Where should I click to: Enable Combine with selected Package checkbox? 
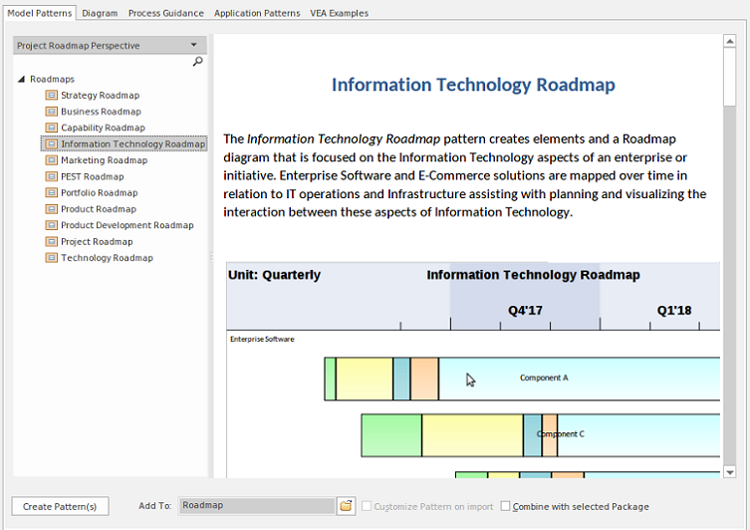(505, 506)
